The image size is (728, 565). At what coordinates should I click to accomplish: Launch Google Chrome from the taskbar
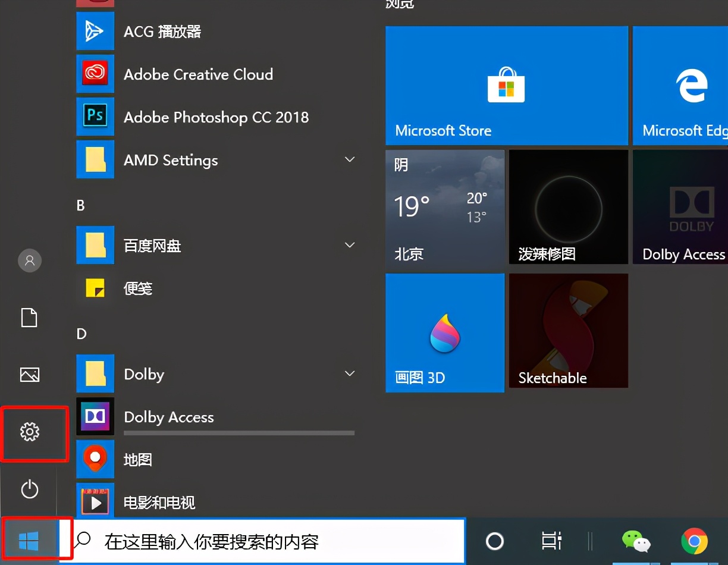coord(696,541)
